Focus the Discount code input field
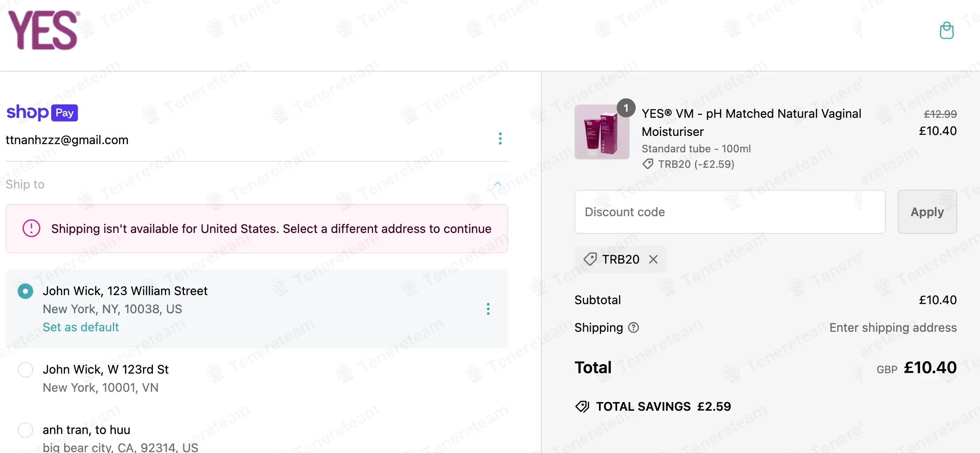This screenshot has width=980, height=453. pos(730,212)
